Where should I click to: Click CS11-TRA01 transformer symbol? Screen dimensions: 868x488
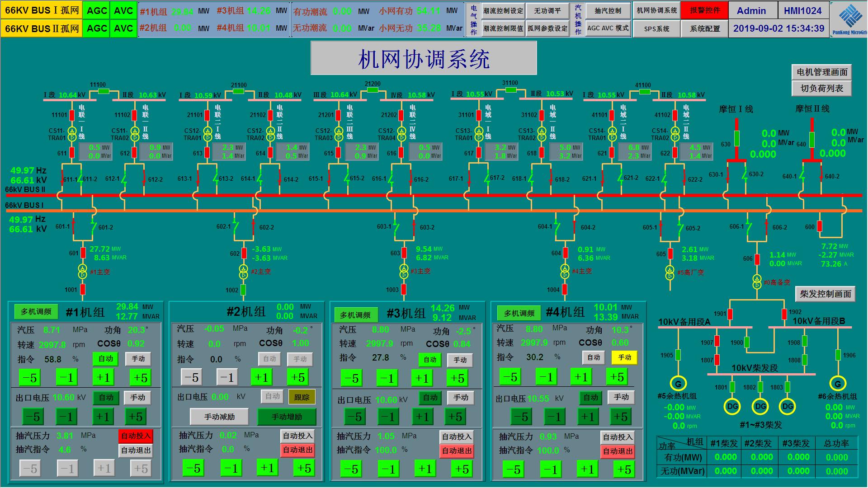72,134
